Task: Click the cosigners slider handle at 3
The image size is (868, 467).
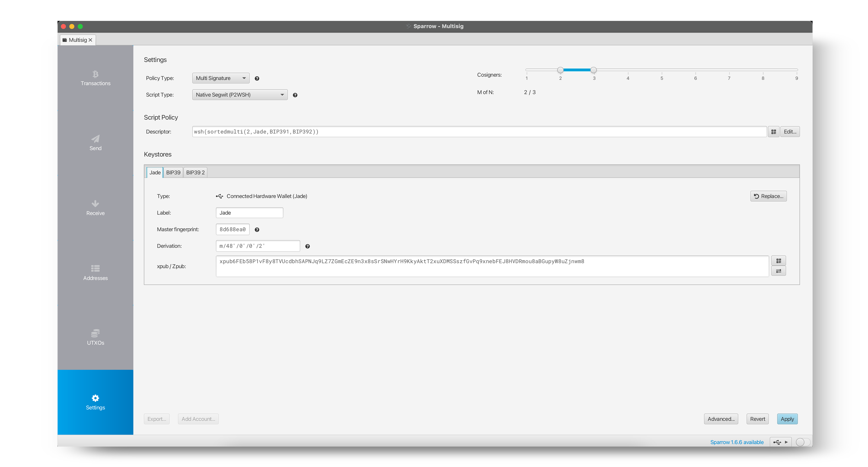Action: tap(593, 70)
